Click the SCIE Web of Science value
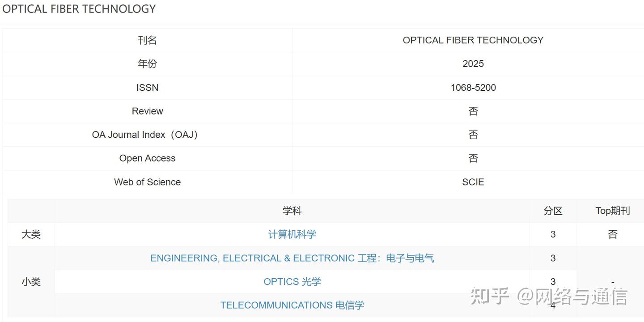Image resolution: width=644 pixels, height=322 pixels. (x=473, y=182)
